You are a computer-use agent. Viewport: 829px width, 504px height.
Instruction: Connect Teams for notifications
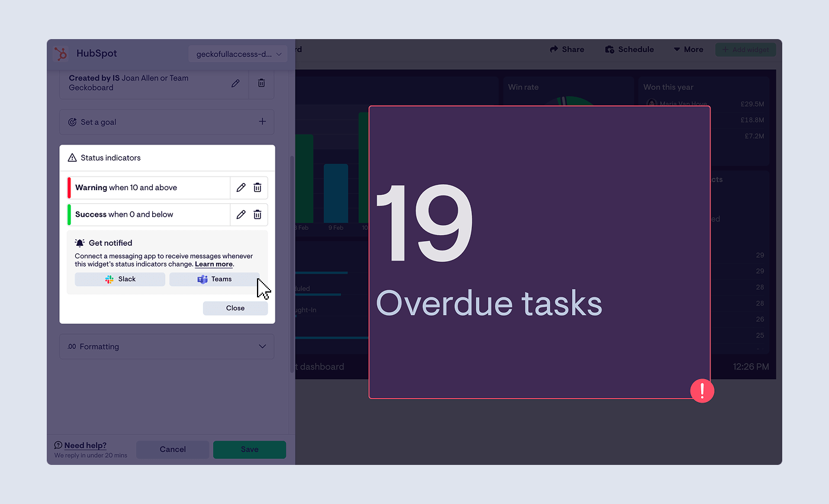(x=214, y=279)
